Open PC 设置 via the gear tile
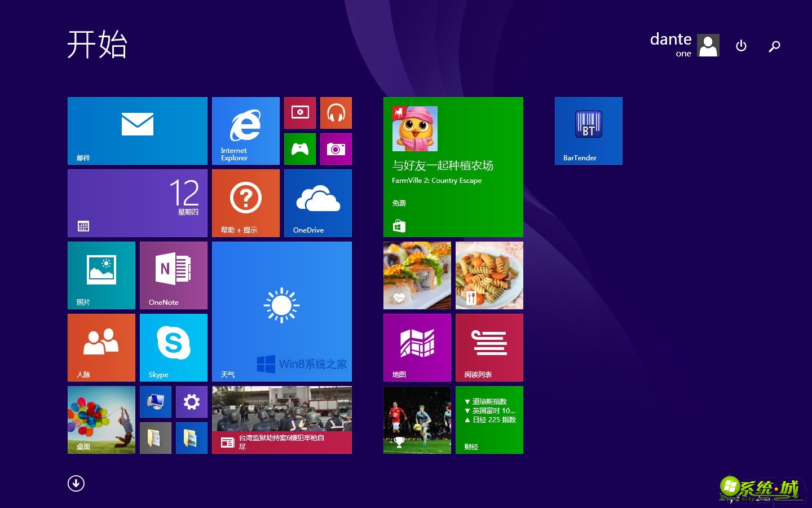The image size is (812, 508). pyautogui.click(x=191, y=402)
